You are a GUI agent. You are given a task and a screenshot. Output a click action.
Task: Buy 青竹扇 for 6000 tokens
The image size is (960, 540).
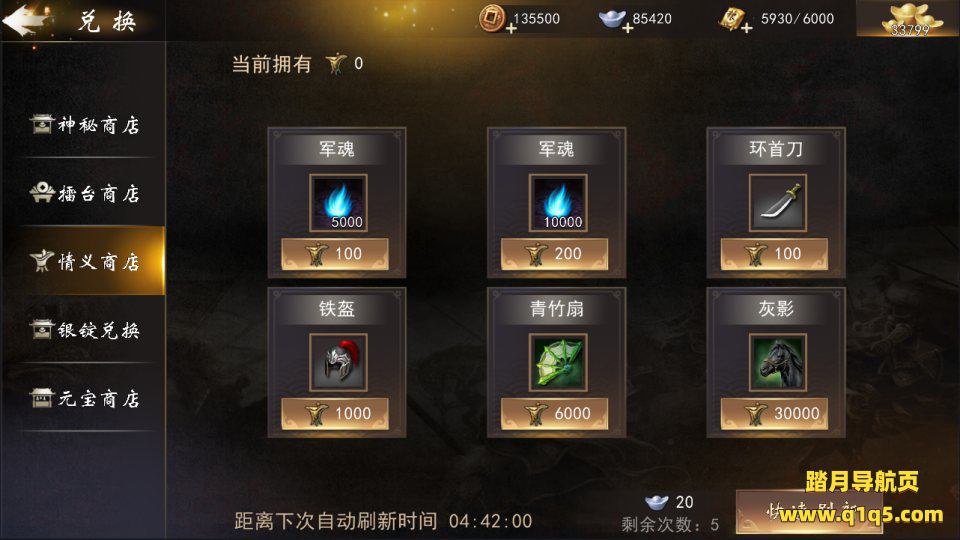(555, 413)
